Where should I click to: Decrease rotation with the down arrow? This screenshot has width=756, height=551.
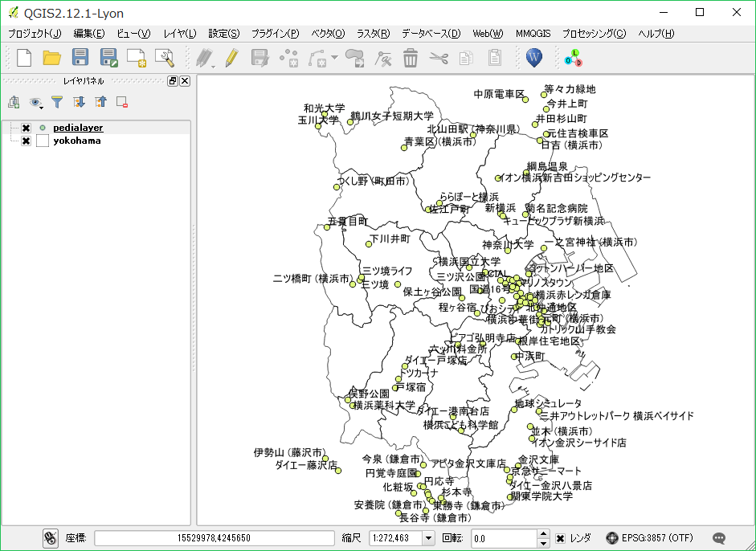click(543, 543)
